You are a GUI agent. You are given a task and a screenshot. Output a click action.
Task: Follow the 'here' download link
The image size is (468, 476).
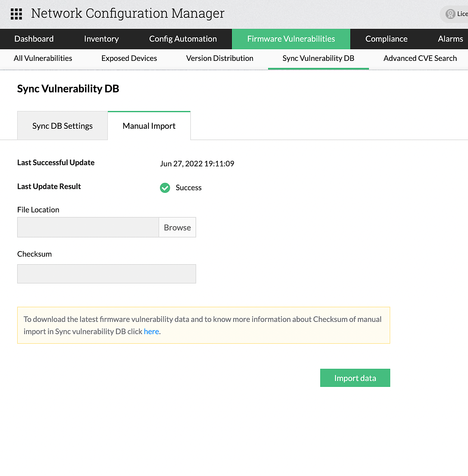(x=151, y=332)
